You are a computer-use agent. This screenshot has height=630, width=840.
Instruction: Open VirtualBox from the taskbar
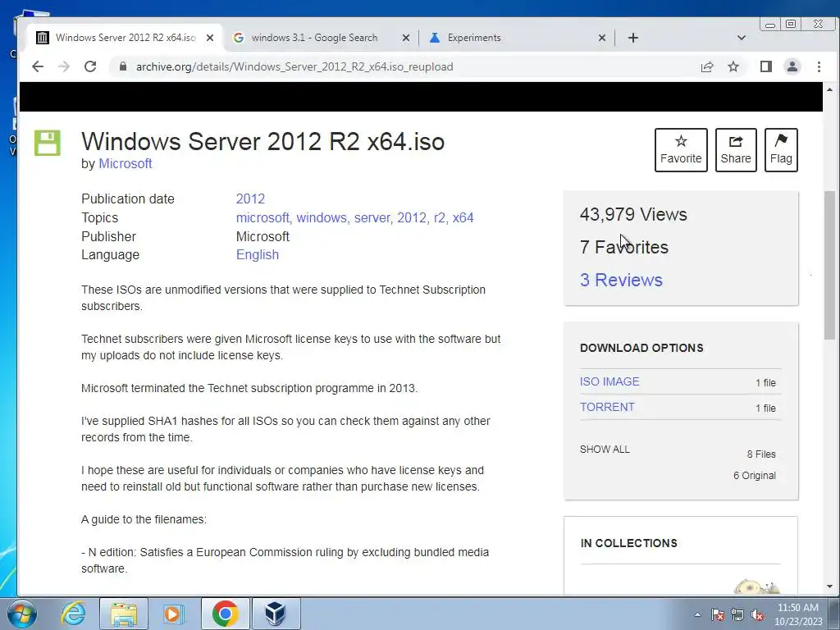pyautogui.click(x=276, y=614)
